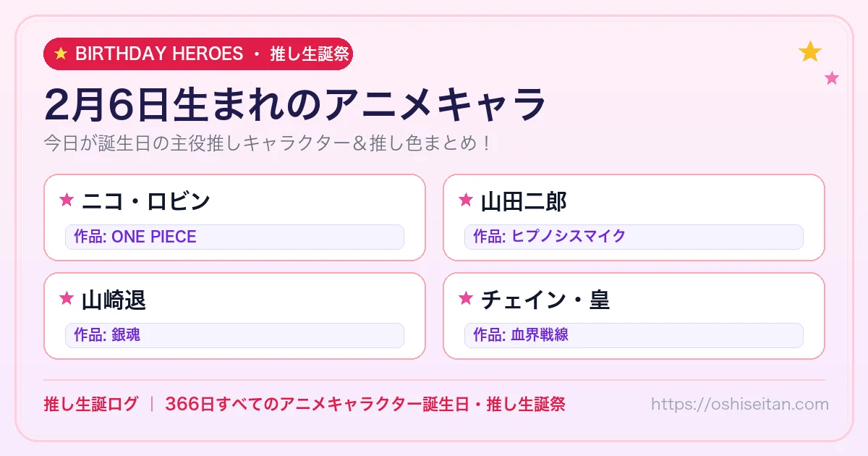Viewport: 868px width, 456px height.
Task: Click the pink star beside 山崎退
Action: (x=67, y=298)
